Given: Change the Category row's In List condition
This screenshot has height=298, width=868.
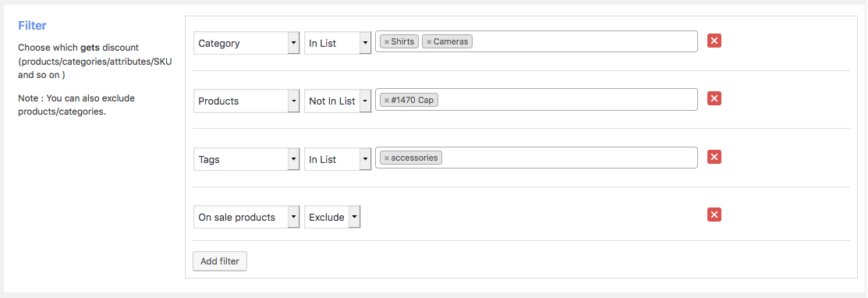Looking at the screenshot, I should click(338, 43).
